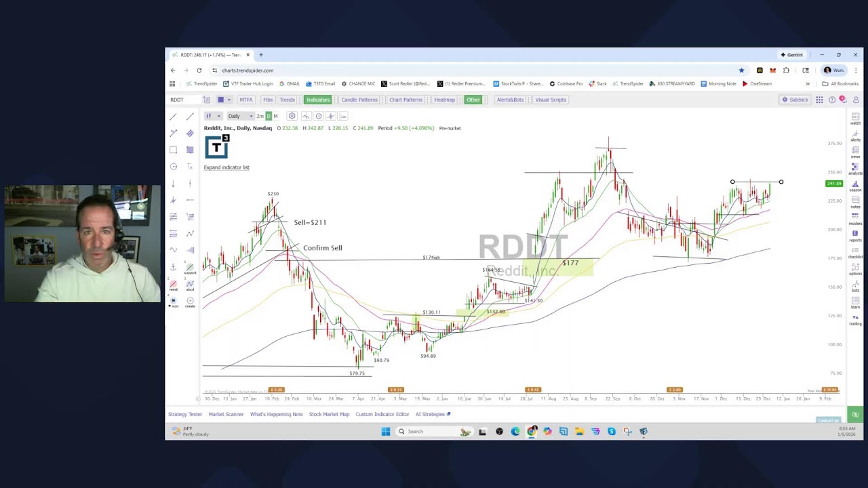Click the Alerts&Bots button

pyautogui.click(x=510, y=100)
